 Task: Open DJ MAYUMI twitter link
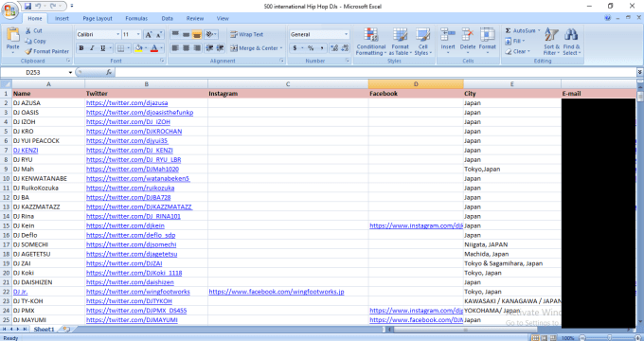pyautogui.click(x=132, y=320)
